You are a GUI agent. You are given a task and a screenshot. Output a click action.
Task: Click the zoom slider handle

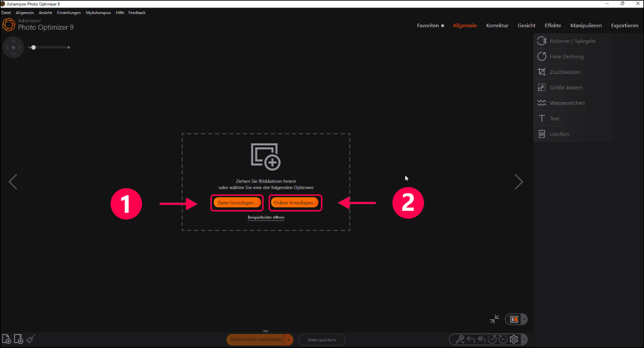(x=33, y=47)
